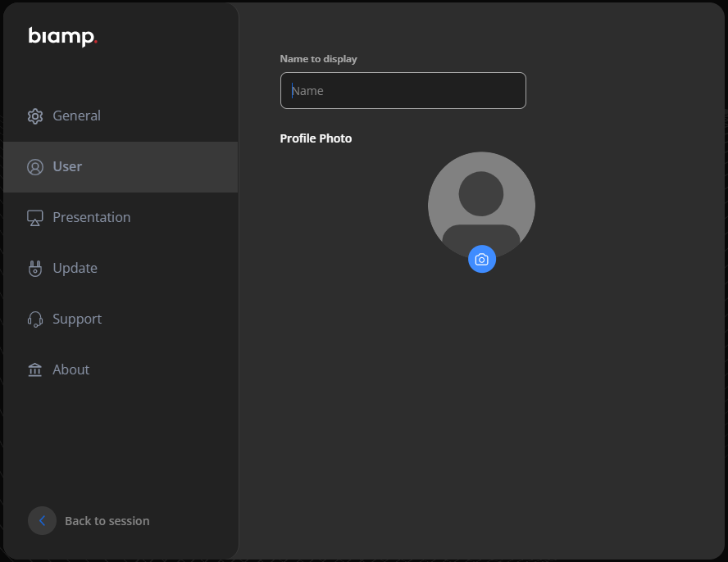Focus the Name to display field
The width and height of the screenshot is (728, 562).
(x=403, y=91)
